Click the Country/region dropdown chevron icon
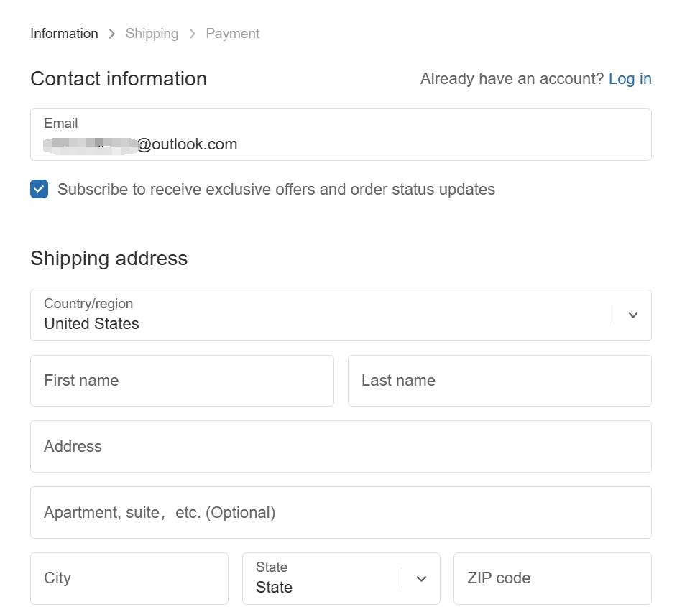The height and width of the screenshot is (607, 700). [632, 315]
